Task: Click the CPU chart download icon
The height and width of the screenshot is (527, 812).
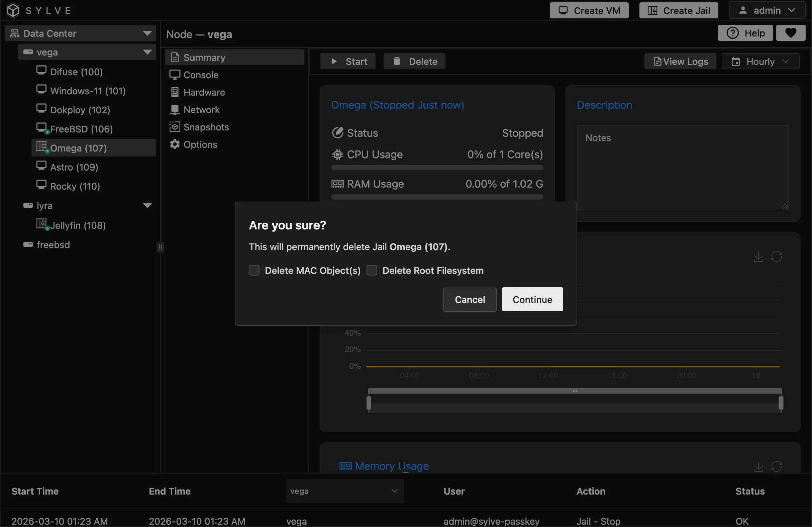Action: pos(758,256)
